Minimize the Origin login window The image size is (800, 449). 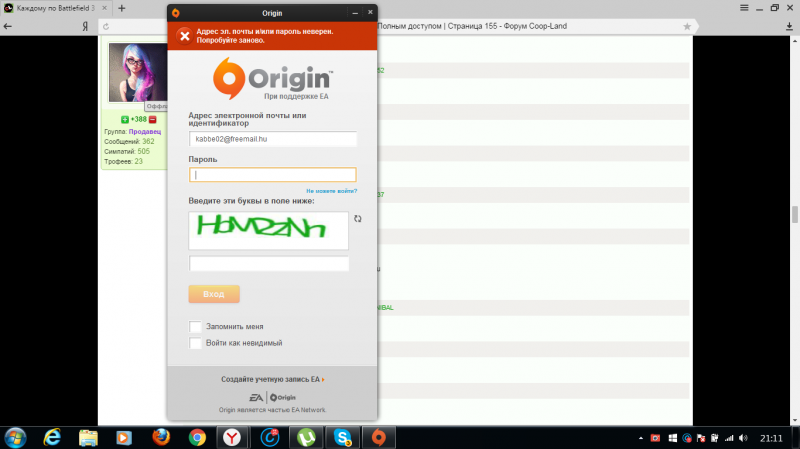pos(355,13)
